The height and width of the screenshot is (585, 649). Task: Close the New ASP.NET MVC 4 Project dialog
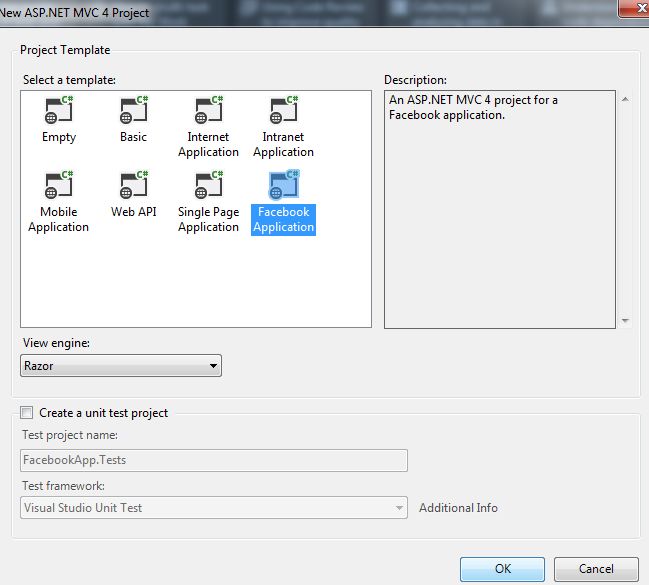(635, 8)
